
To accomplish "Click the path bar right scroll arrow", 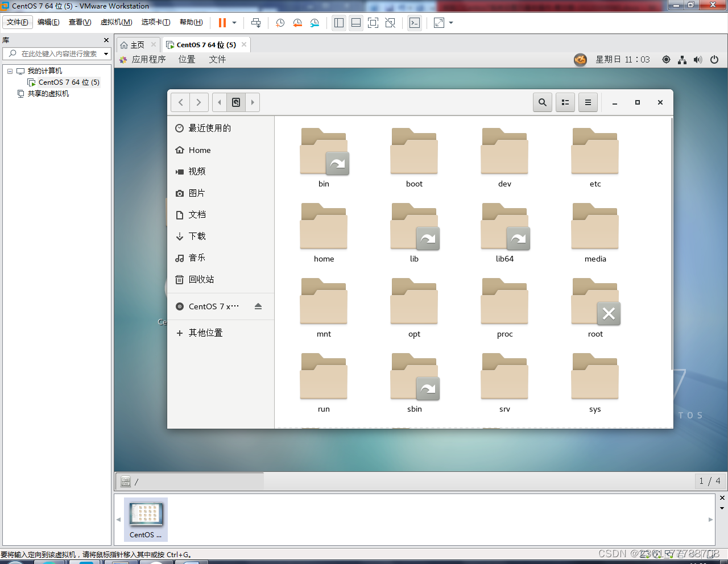I will tap(253, 102).
